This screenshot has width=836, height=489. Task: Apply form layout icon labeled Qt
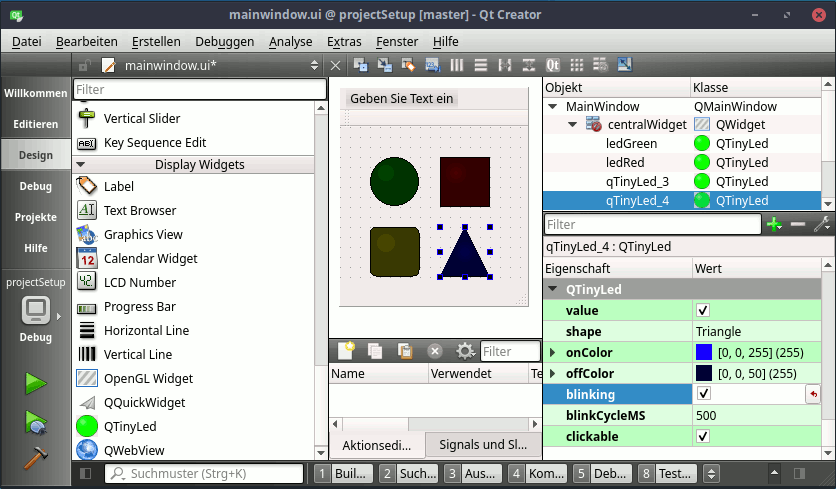(552, 65)
